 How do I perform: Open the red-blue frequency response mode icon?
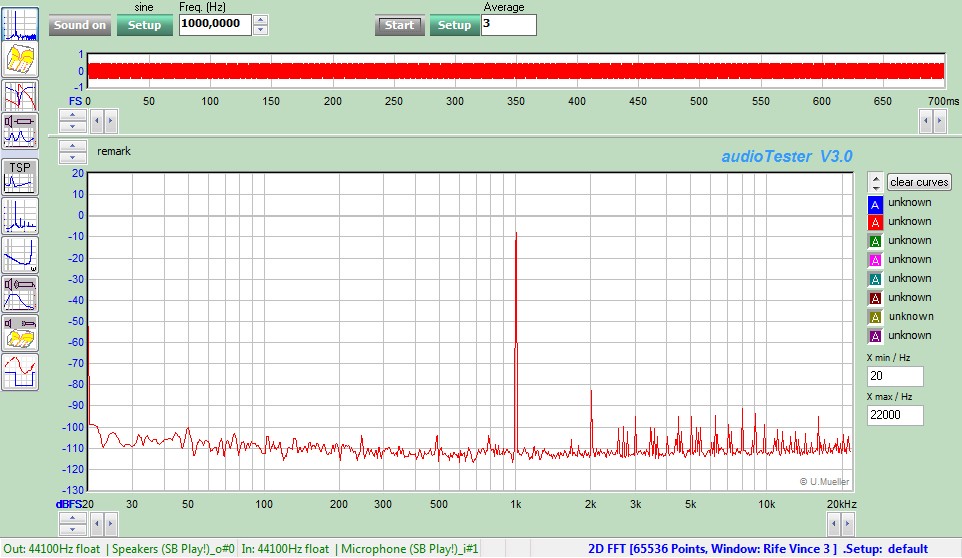(x=20, y=96)
